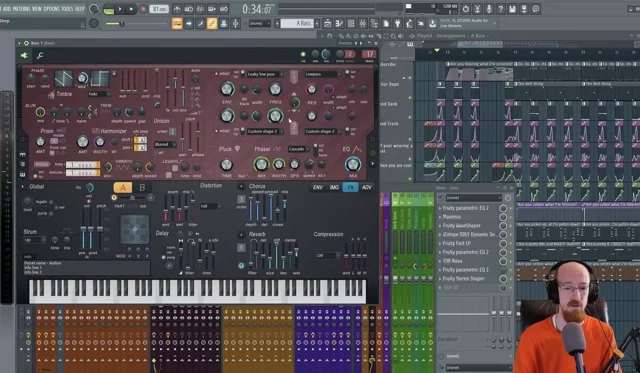The width and height of the screenshot is (640, 373).
Task: Click the stop button in transport
Action: point(131,9)
